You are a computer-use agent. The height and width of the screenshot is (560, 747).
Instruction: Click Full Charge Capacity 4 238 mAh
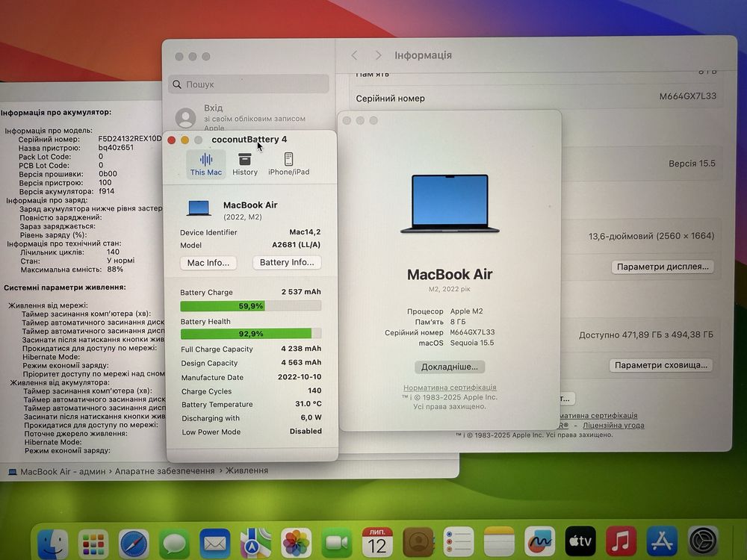[301, 349]
